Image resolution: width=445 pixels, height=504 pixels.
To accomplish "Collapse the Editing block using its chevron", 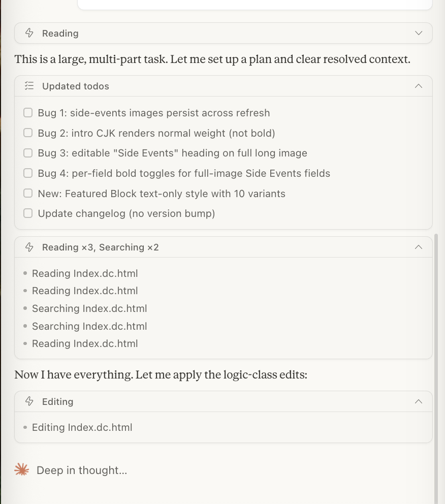I will [419, 401].
